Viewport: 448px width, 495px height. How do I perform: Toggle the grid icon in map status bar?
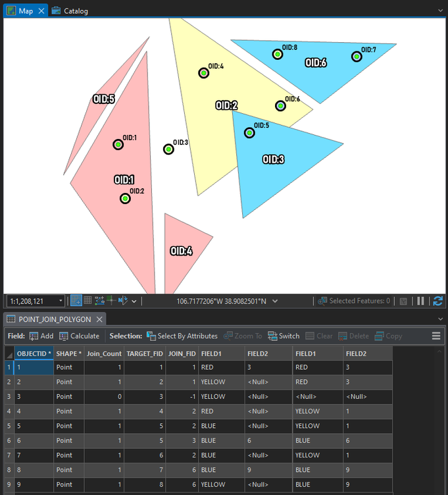pyautogui.click(x=87, y=300)
